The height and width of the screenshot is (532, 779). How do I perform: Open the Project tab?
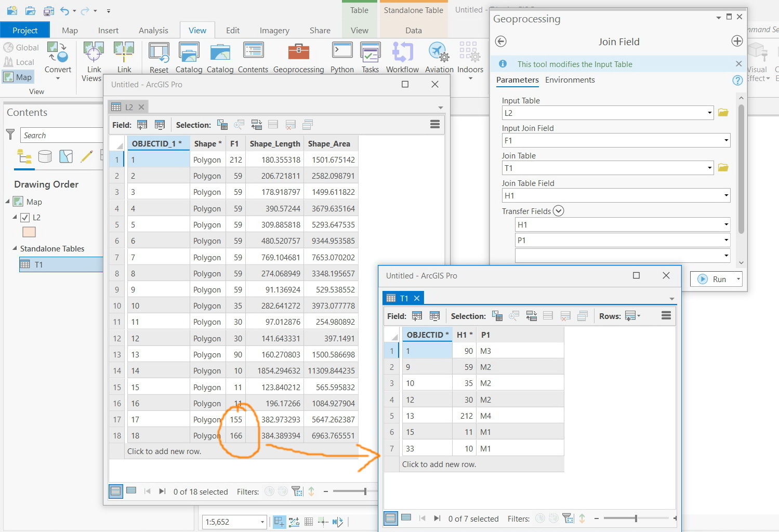coord(25,30)
